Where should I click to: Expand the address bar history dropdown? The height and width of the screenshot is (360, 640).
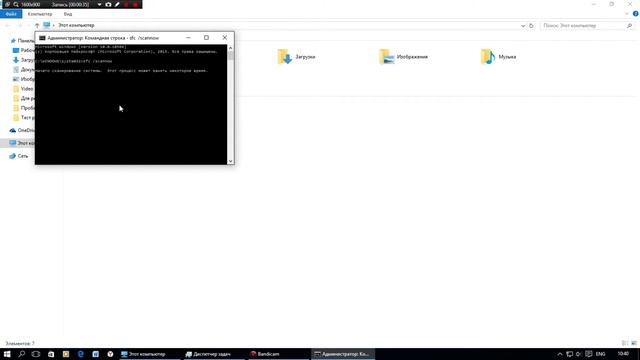coord(523,26)
